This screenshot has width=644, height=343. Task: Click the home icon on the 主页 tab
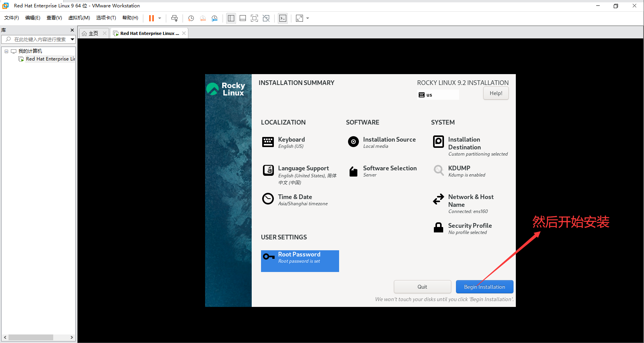point(84,33)
